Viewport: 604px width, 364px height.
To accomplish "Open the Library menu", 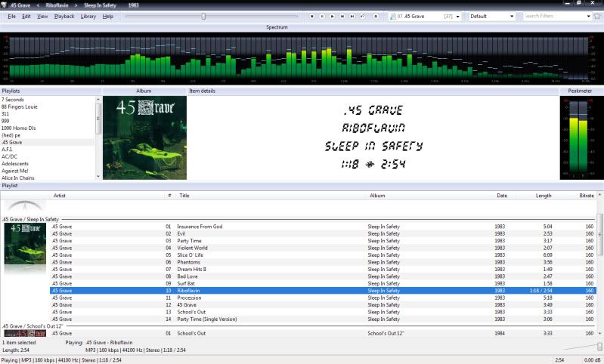I will click(88, 16).
